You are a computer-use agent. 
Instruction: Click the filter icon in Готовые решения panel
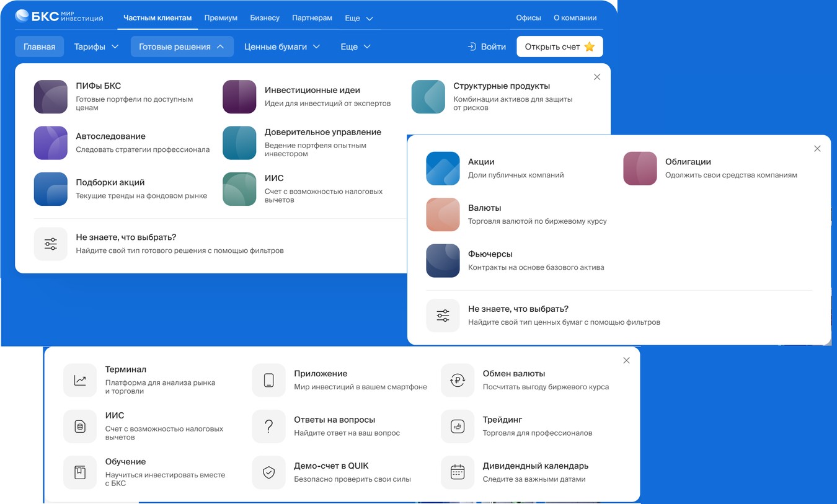click(x=51, y=244)
